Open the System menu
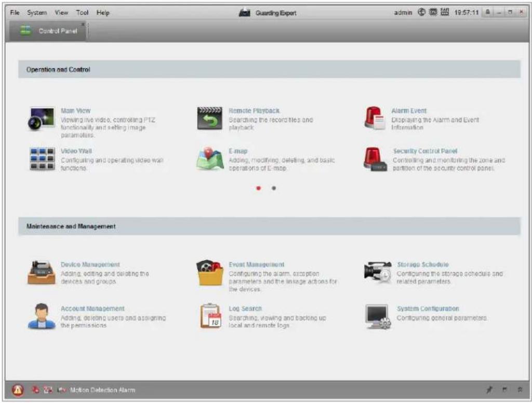 [x=37, y=12]
